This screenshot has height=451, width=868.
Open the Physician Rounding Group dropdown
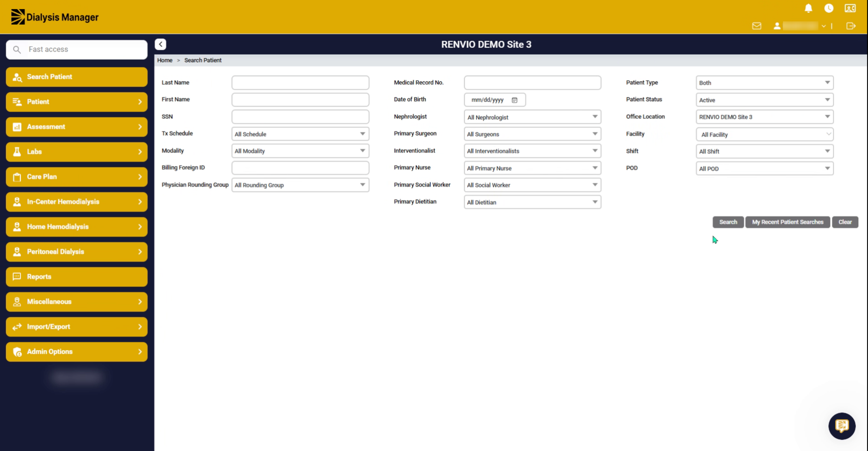pyautogui.click(x=300, y=185)
